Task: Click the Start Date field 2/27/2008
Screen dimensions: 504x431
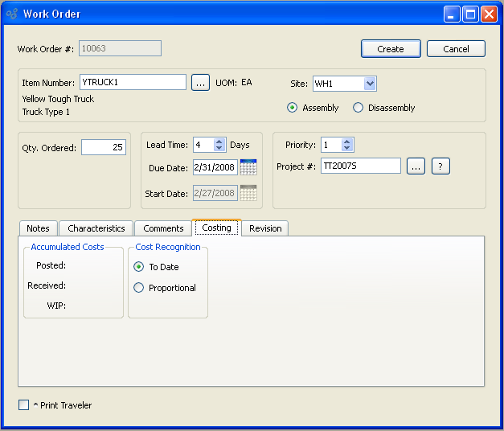Action: [215, 193]
